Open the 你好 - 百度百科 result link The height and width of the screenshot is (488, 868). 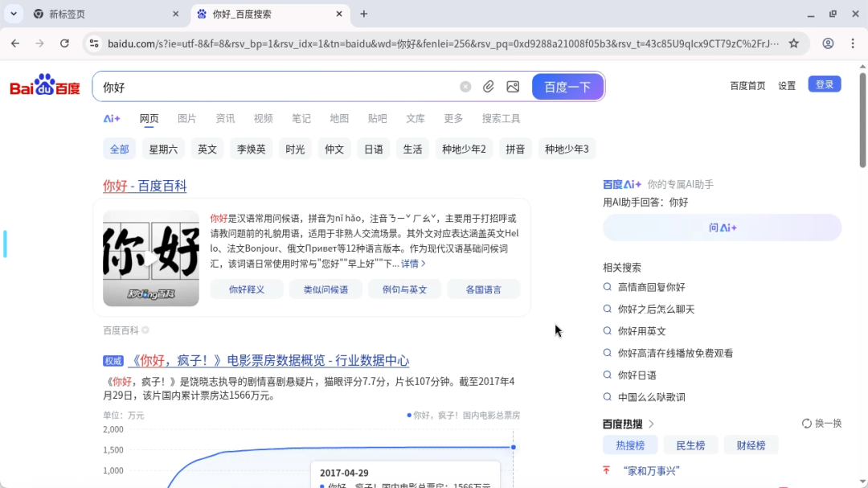(x=145, y=186)
